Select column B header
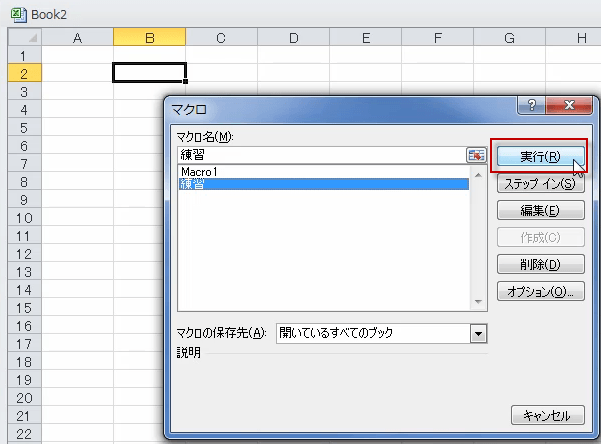The image size is (601, 444). click(149, 38)
